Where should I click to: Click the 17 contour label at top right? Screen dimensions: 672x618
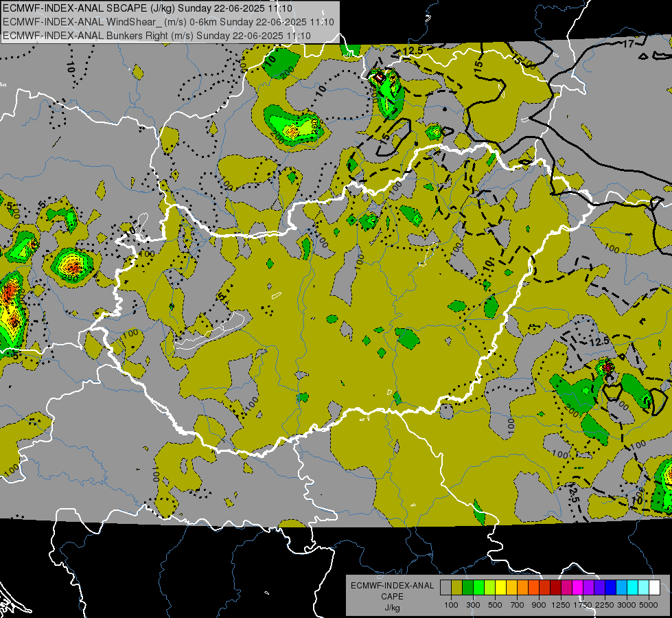(x=628, y=43)
